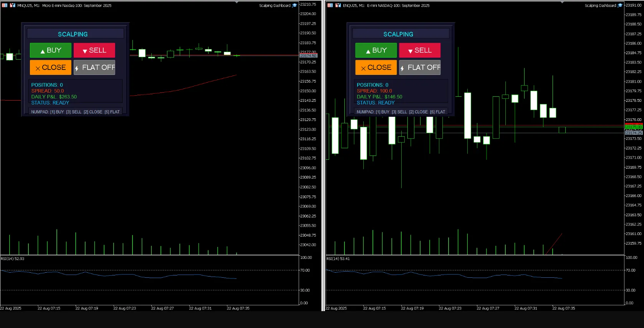Click the RSI(14) 52.93 indicator label

[13, 258]
